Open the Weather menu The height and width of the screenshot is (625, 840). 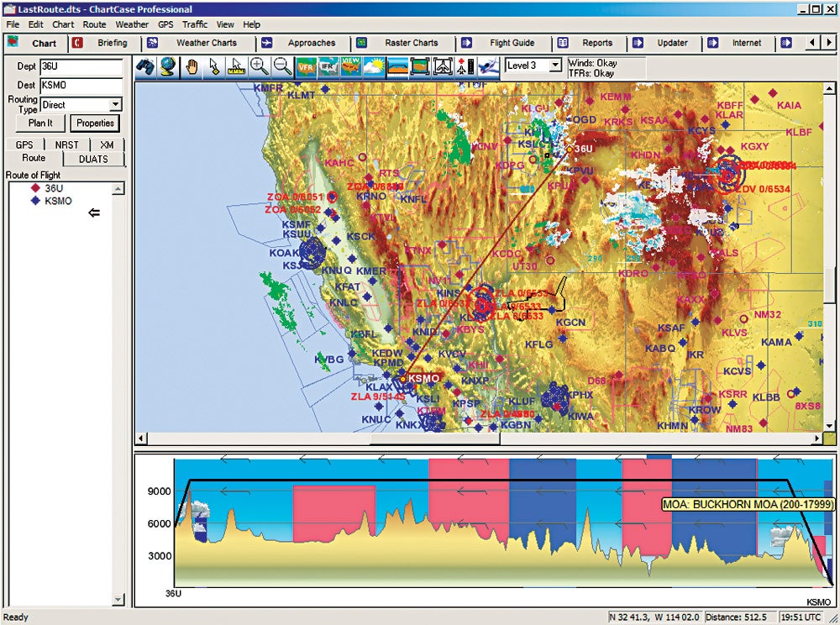(132, 24)
